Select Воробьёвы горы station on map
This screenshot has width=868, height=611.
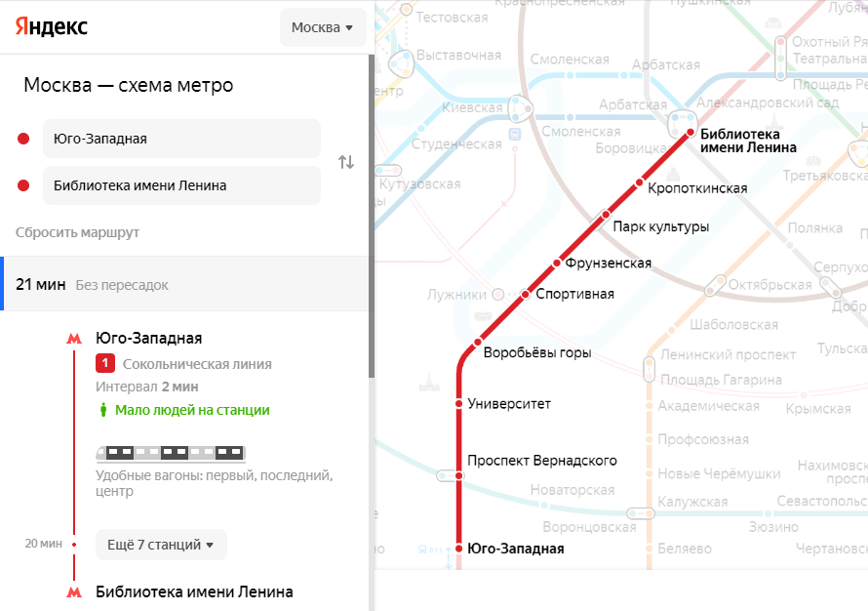tap(478, 343)
